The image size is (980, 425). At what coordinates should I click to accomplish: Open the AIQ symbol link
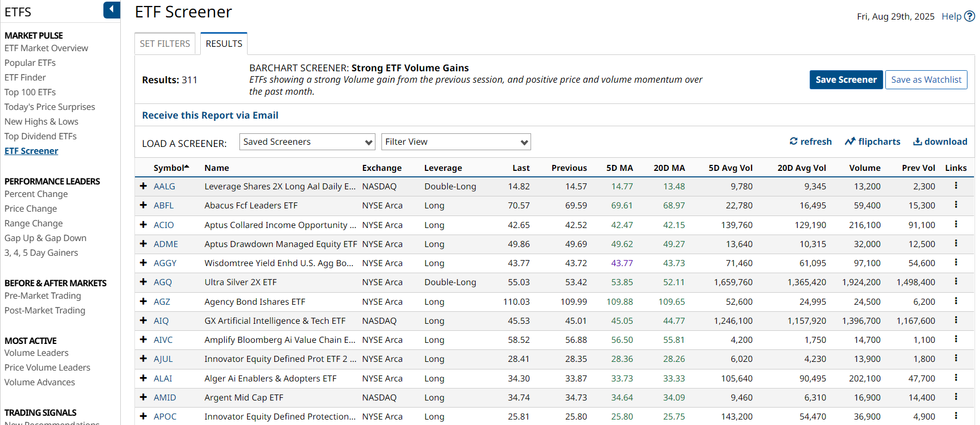(161, 321)
